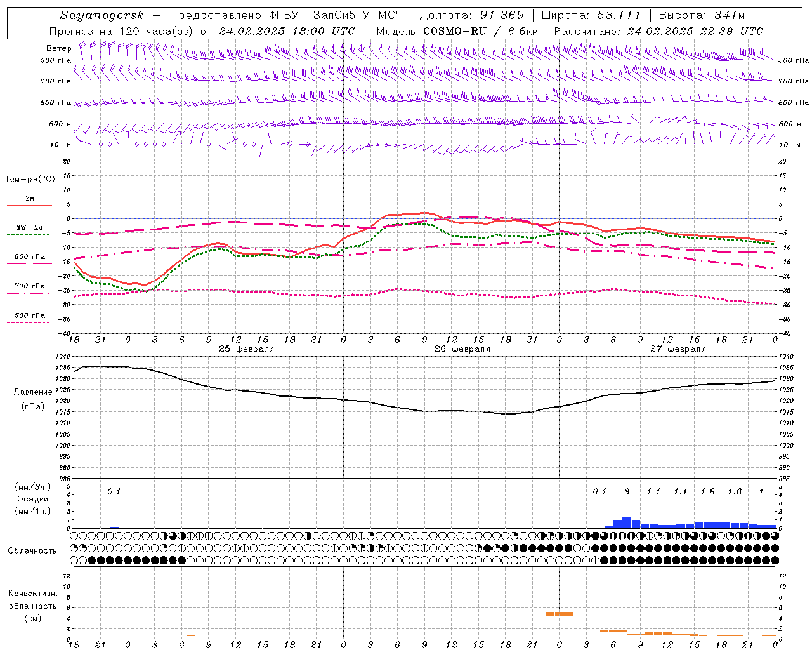Select the provider text ФГБУ "ЗапСиб УГМС"
This screenshot has width=812, height=650.
[x=334, y=15]
